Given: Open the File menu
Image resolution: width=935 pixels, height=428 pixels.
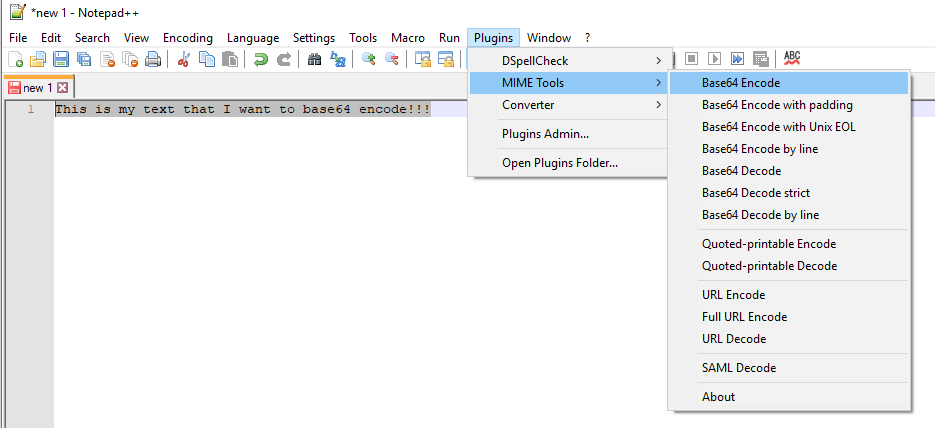Looking at the screenshot, I should pos(18,38).
